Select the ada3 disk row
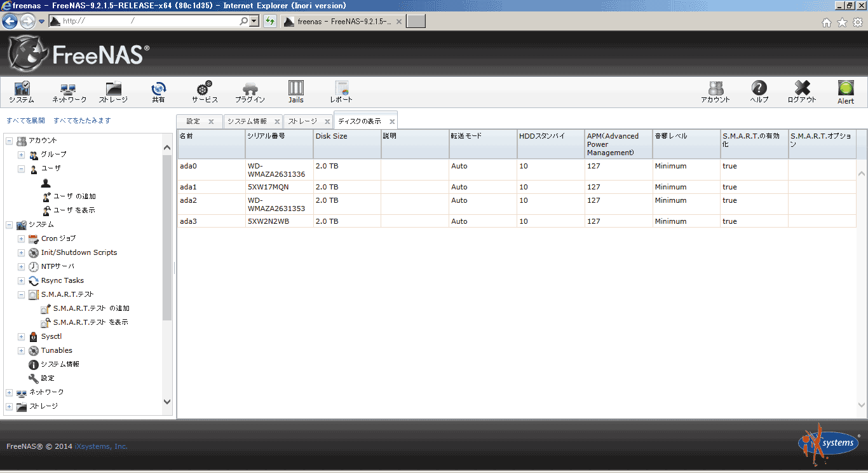Viewport: 868px width, 473px height. click(x=517, y=221)
